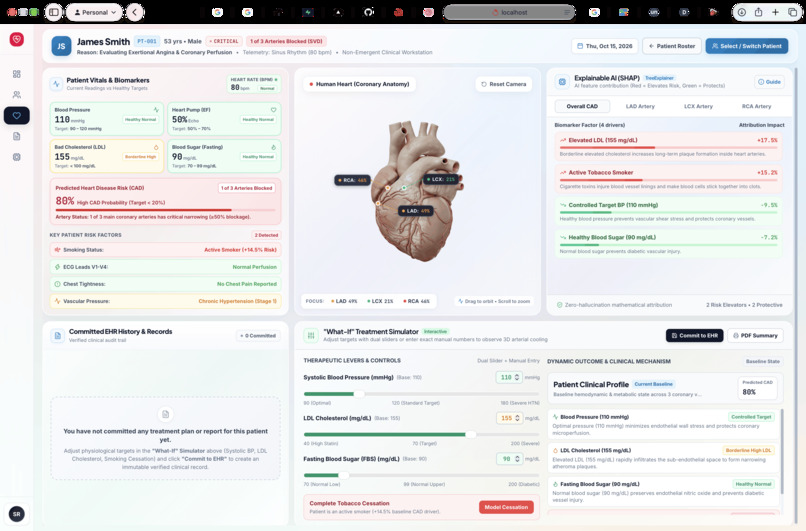The height and width of the screenshot is (531, 806).
Task: Click the SR user avatar in sidebar
Action: (x=16, y=514)
